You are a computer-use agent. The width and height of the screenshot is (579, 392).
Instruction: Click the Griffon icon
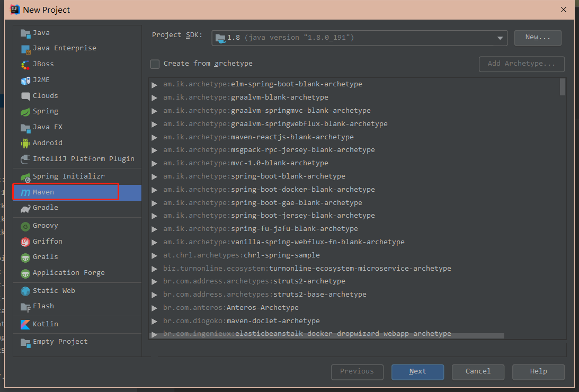point(25,242)
